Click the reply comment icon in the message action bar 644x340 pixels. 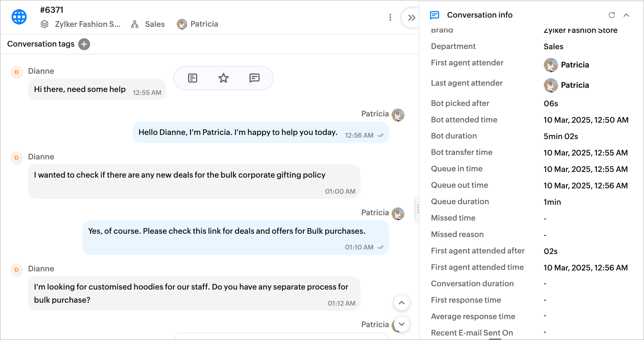tap(254, 78)
